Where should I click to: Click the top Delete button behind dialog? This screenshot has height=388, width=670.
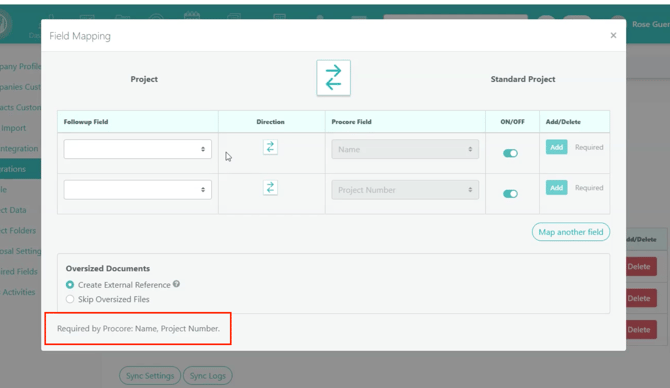pyautogui.click(x=641, y=266)
